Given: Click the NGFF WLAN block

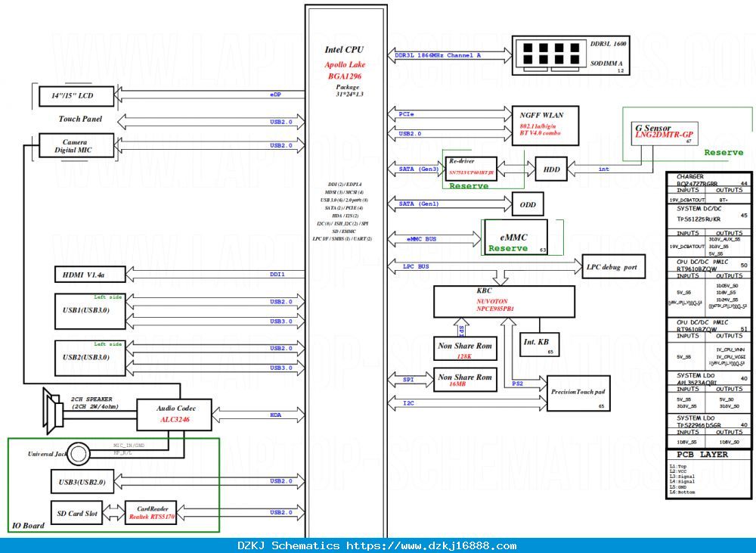Looking at the screenshot, I should coord(545,126).
